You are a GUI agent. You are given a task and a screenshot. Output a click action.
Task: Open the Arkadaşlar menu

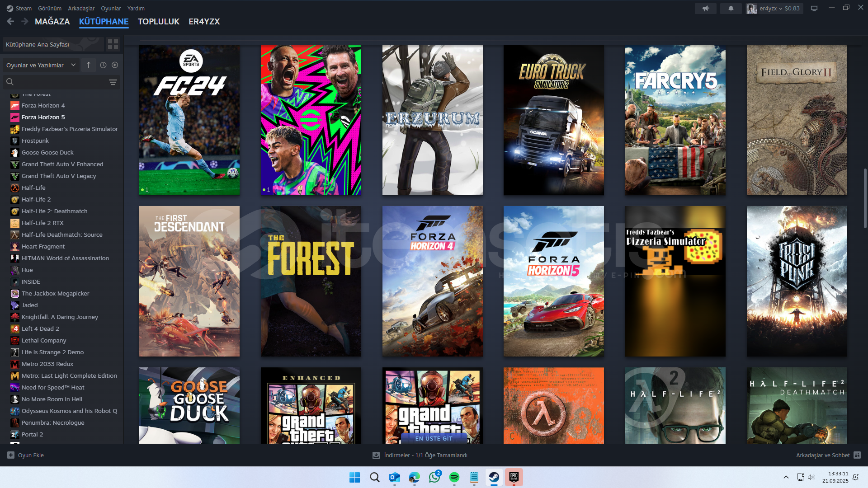pos(81,8)
